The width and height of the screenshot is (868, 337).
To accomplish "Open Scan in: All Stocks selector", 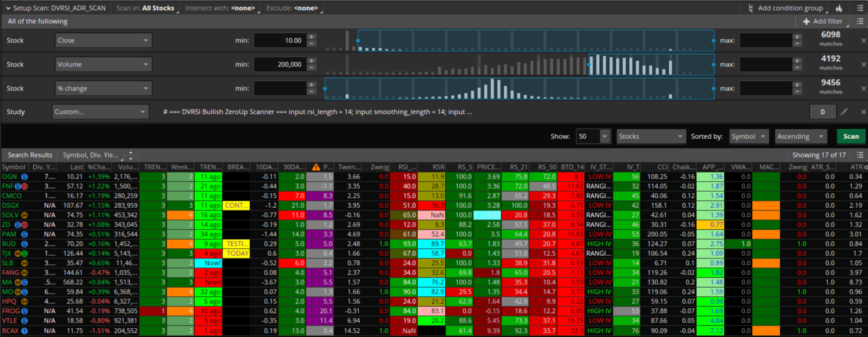I will point(145,8).
